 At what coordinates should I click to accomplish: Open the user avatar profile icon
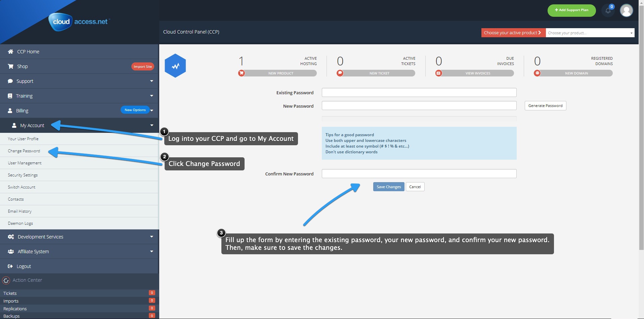626,10
